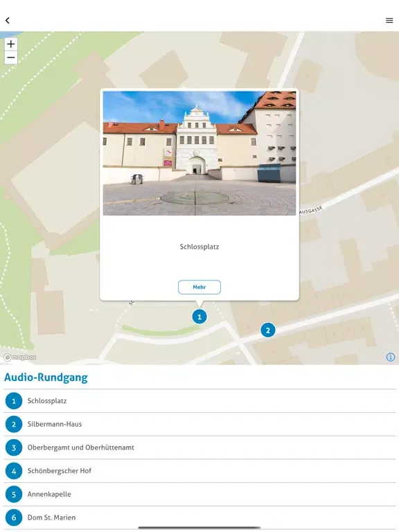Image resolution: width=399 pixels, height=532 pixels.
Task: Click the Schlossplatz title in popup
Action: pyautogui.click(x=199, y=247)
